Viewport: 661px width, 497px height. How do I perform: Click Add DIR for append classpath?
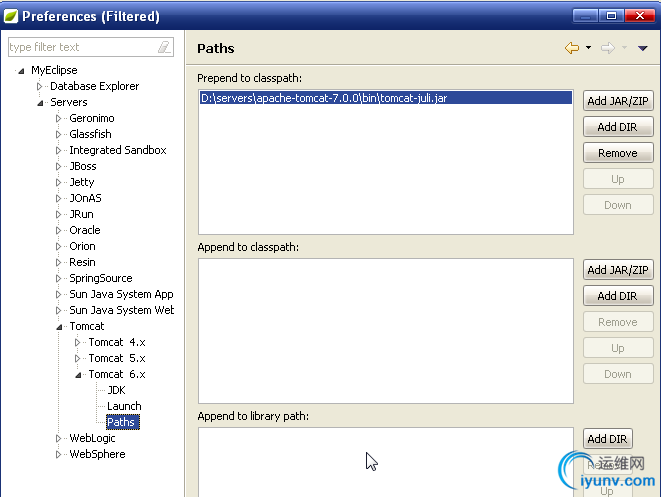click(618, 296)
